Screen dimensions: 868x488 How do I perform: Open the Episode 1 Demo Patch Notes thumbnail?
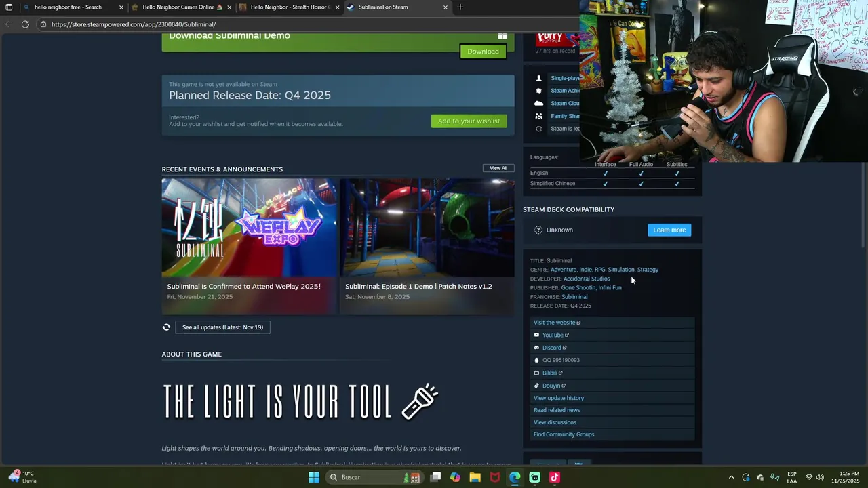coord(427,227)
